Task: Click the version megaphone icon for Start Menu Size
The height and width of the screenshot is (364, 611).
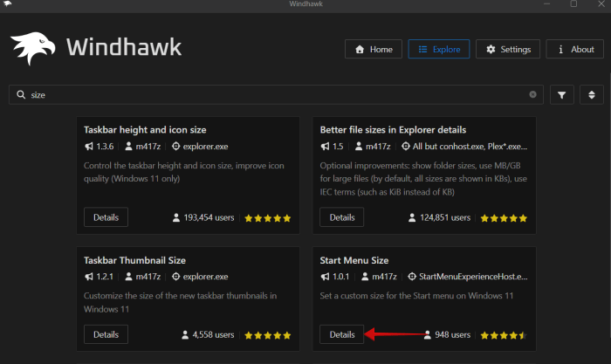Action: (x=326, y=277)
